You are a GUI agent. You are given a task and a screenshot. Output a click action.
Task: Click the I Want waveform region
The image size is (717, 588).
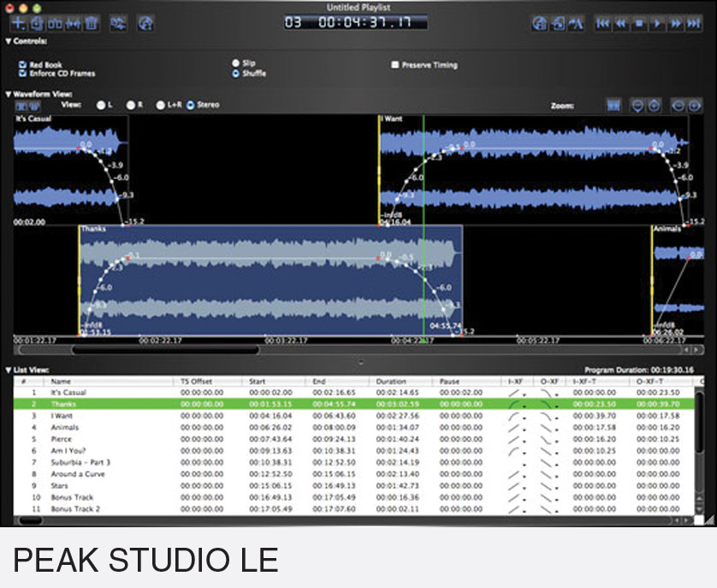[534, 169]
